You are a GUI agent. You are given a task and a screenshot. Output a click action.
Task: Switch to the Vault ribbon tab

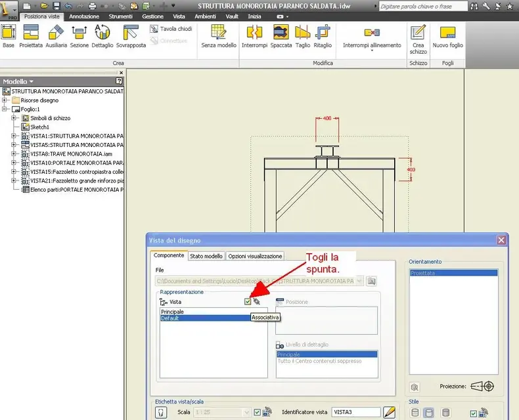[x=232, y=16]
